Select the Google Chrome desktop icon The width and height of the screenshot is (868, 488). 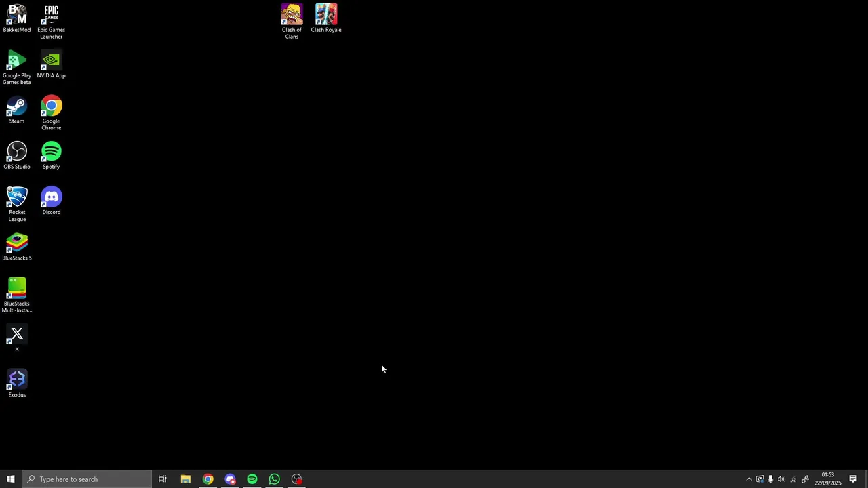pyautogui.click(x=52, y=113)
